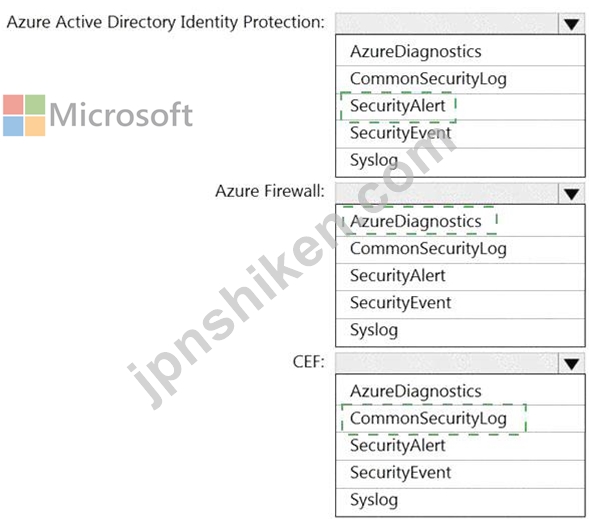Choose AzureDiagnostics in the Azure Firewall list
The width and height of the screenshot is (590, 520).
tap(460, 221)
